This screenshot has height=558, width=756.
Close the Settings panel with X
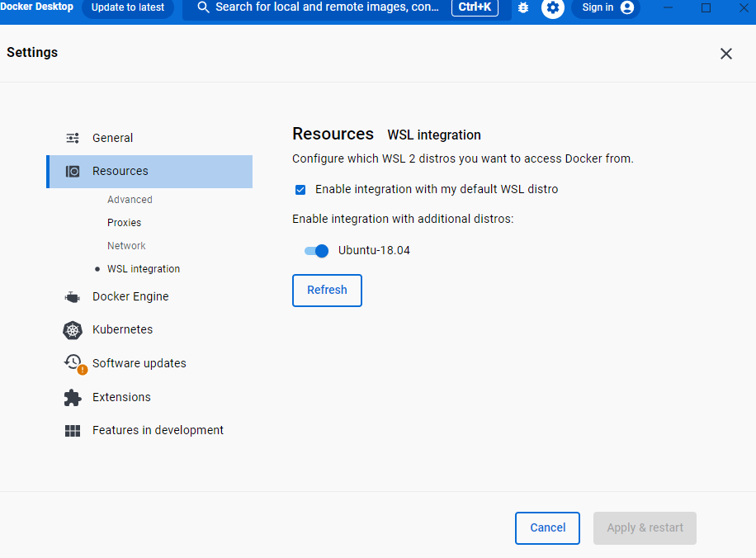click(726, 54)
